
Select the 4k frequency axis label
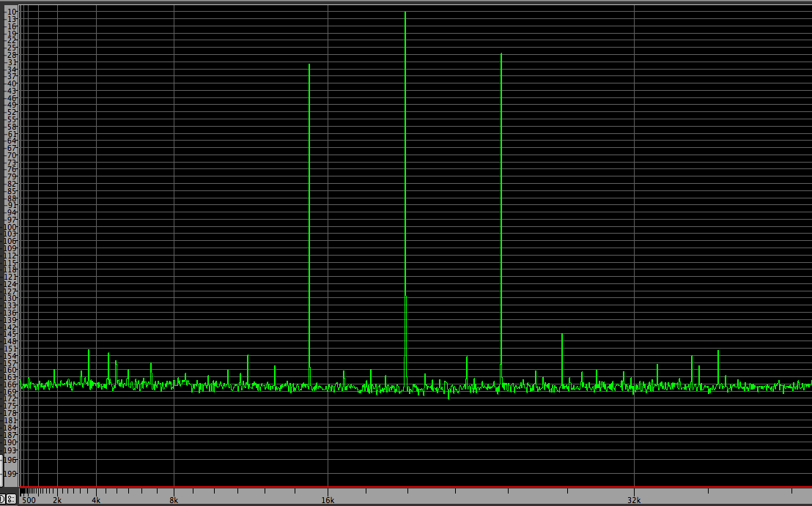coord(96,500)
